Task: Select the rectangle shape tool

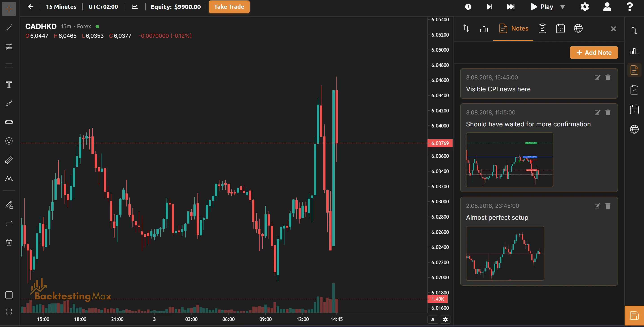Action: click(x=9, y=66)
